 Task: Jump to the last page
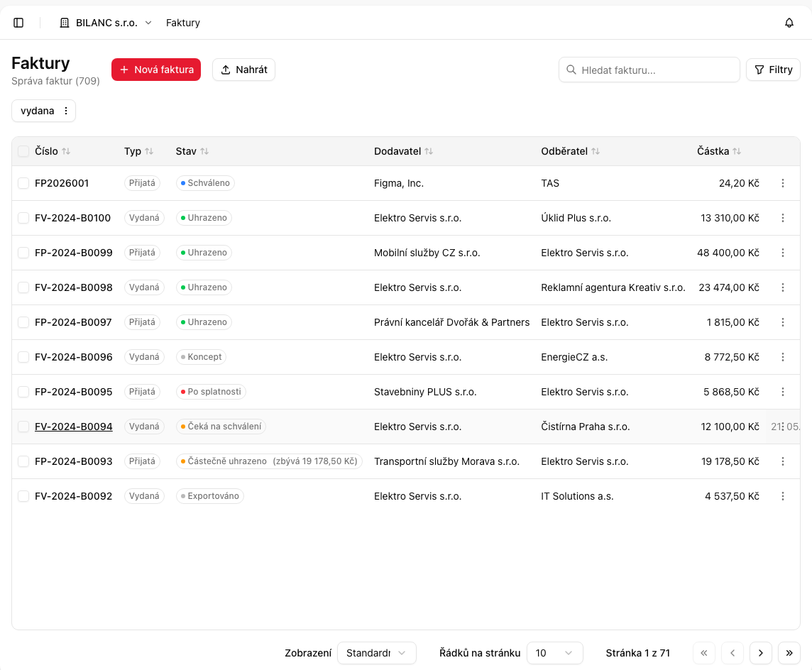(789, 653)
